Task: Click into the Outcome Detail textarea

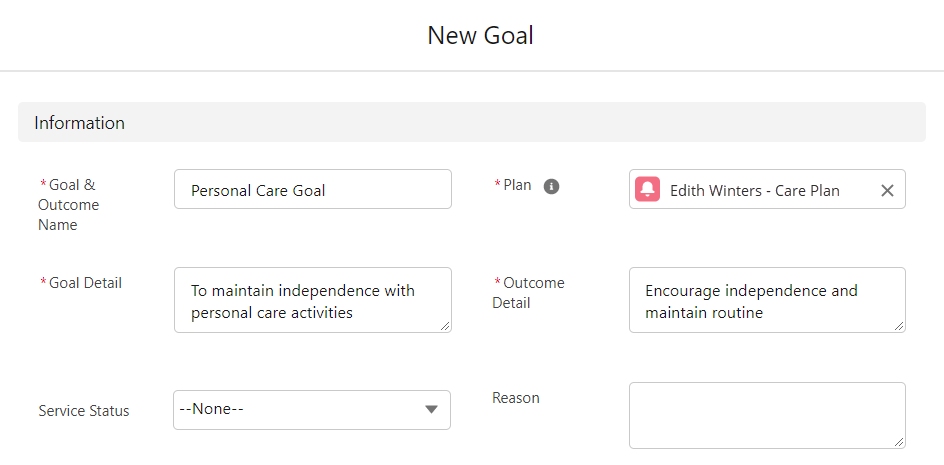Action: 767,300
